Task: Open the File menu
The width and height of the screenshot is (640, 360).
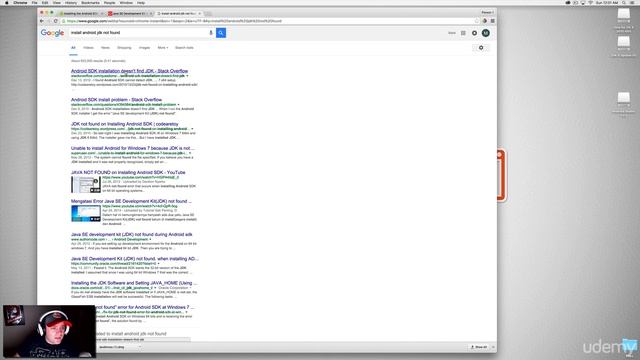Action: tap(35, 2)
